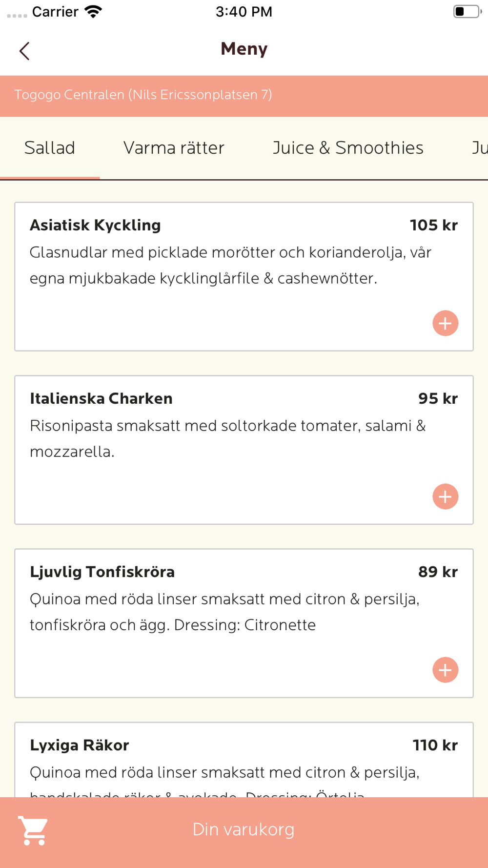The width and height of the screenshot is (488, 868).
Task: Tap the Wi-Fi status icon
Action: coord(93,12)
